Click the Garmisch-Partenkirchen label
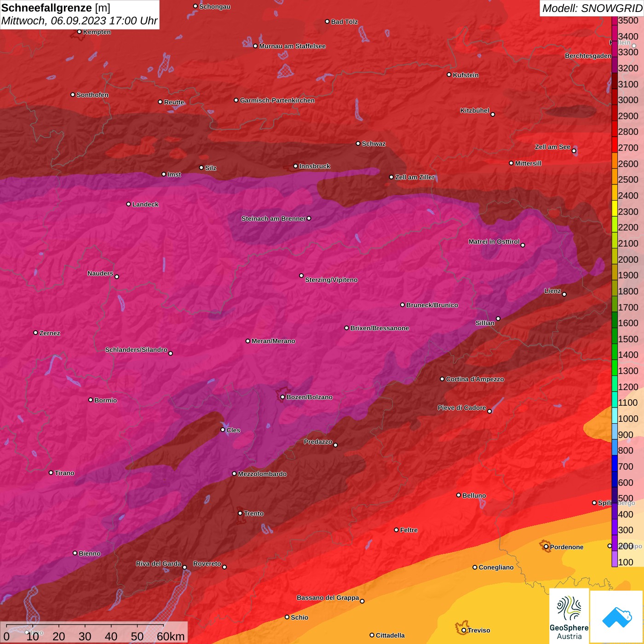Image resolution: width=644 pixels, height=644 pixels. 277,100
